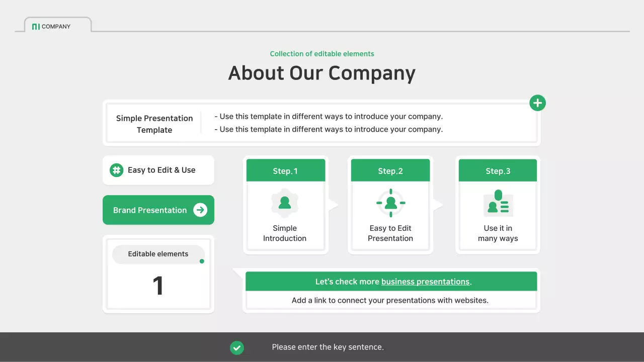Click the arrow icon on Brand Presentation
The width and height of the screenshot is (644, 362).
(x=200, y=210)
